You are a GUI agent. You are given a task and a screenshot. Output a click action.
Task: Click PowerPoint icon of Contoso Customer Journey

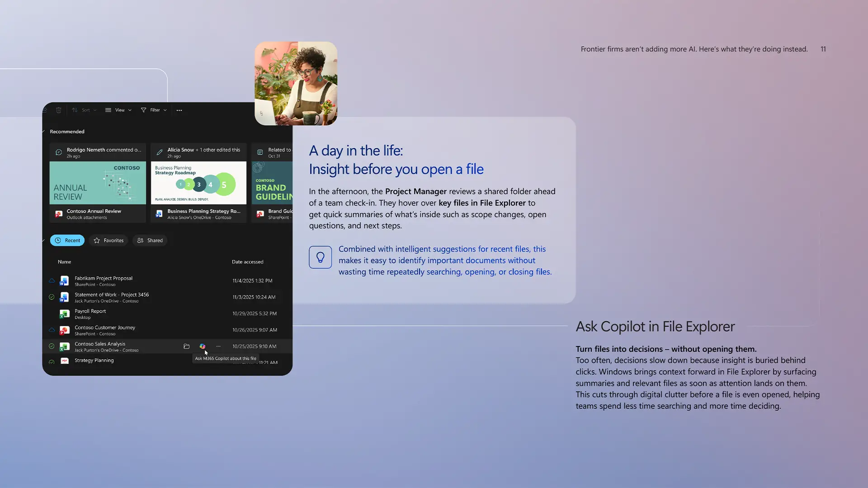click(x=64, y=330)
